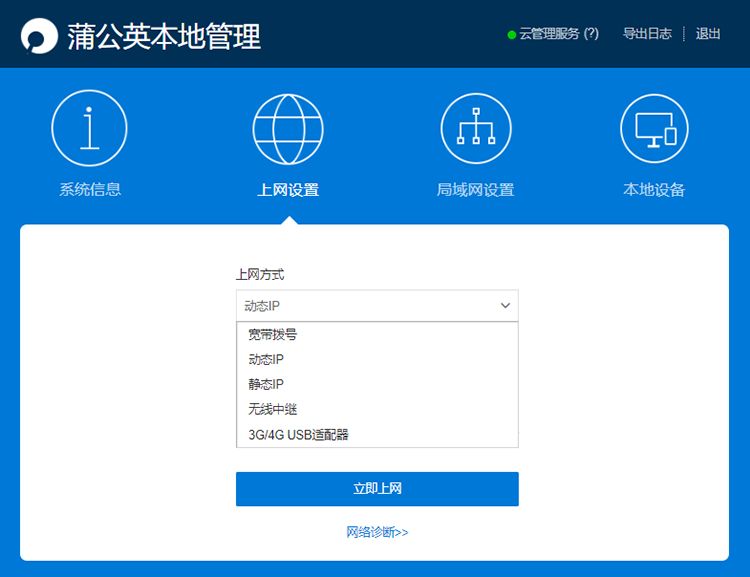The image size is (750, 577).
Task: Click the dropdown chevron arrow
Action: click(x=505, y=305)
